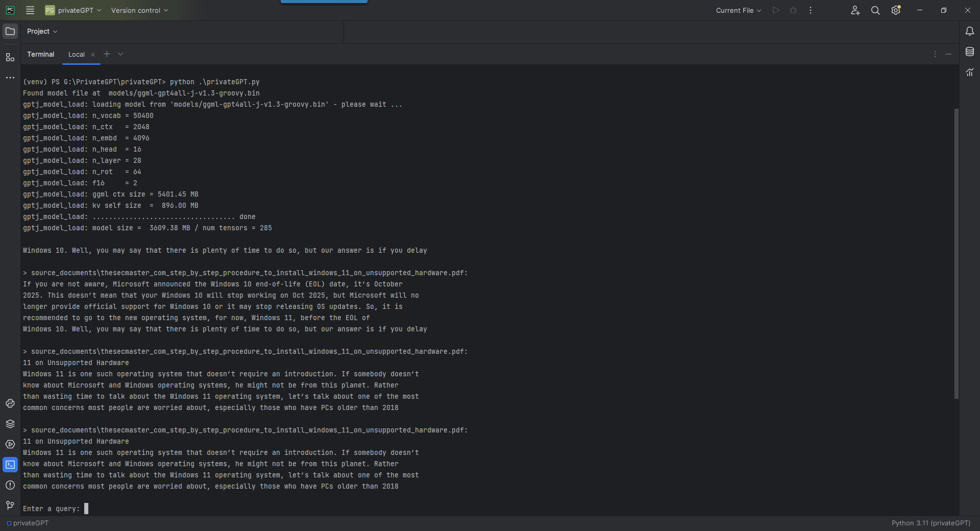
Task: Click the 'f16 = 2' line
Action: coord(80,183)
